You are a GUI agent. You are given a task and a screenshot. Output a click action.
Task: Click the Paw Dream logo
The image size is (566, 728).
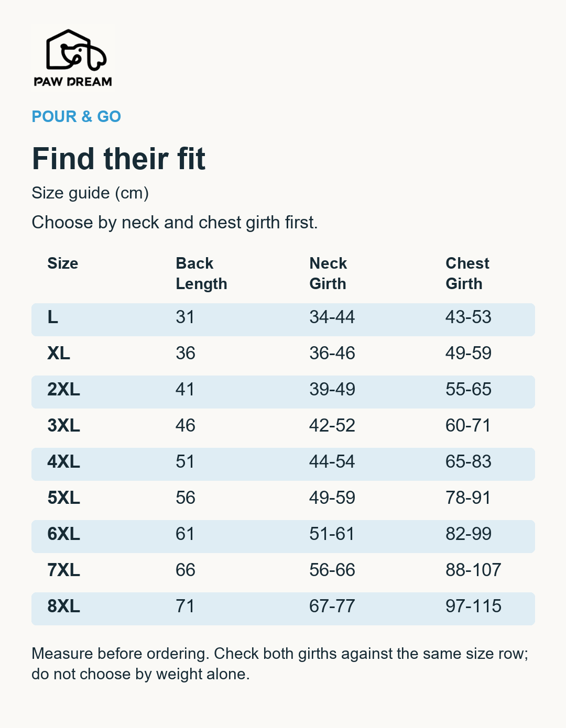click(73, 57)
